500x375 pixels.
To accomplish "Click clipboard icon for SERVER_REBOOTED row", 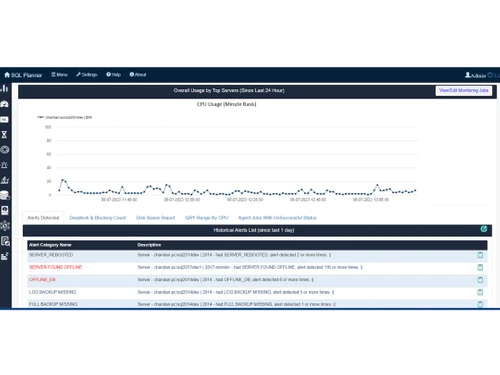I will click(x=480, y=255).
